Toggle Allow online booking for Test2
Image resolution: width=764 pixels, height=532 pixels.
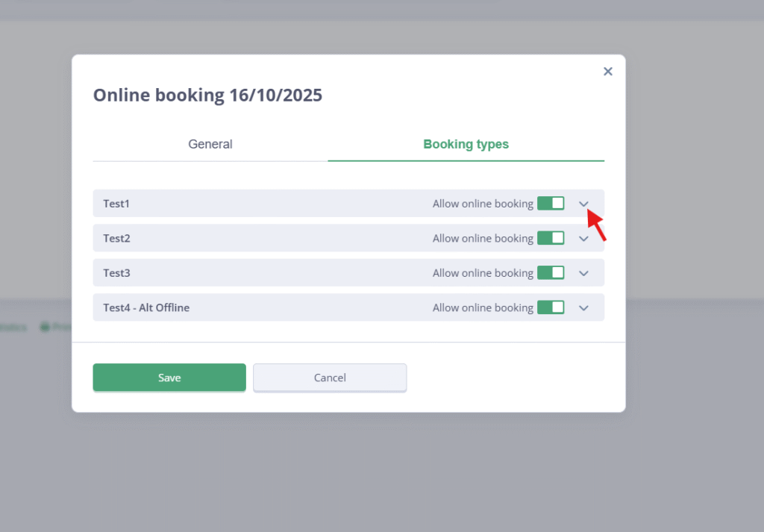point(551,238)
